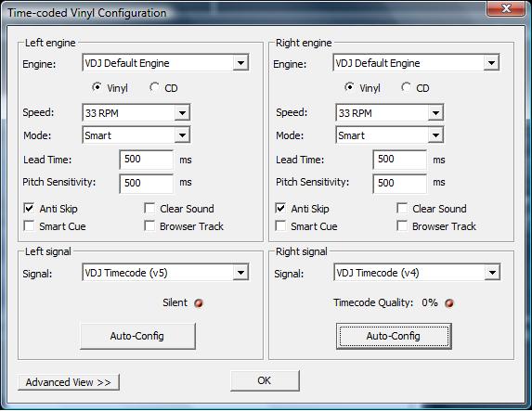Click the Right signal Timecode Quality indicator light
The image size is (532, 411).
(449, 303)
